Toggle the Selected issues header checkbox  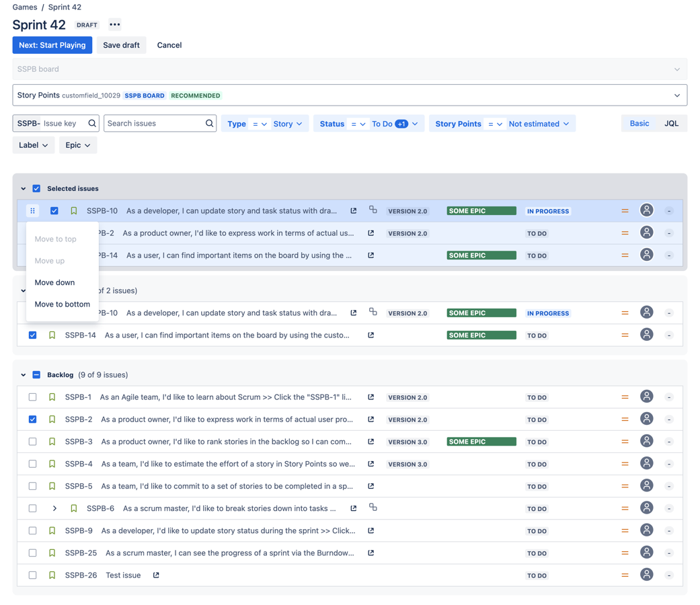[36, 189]
